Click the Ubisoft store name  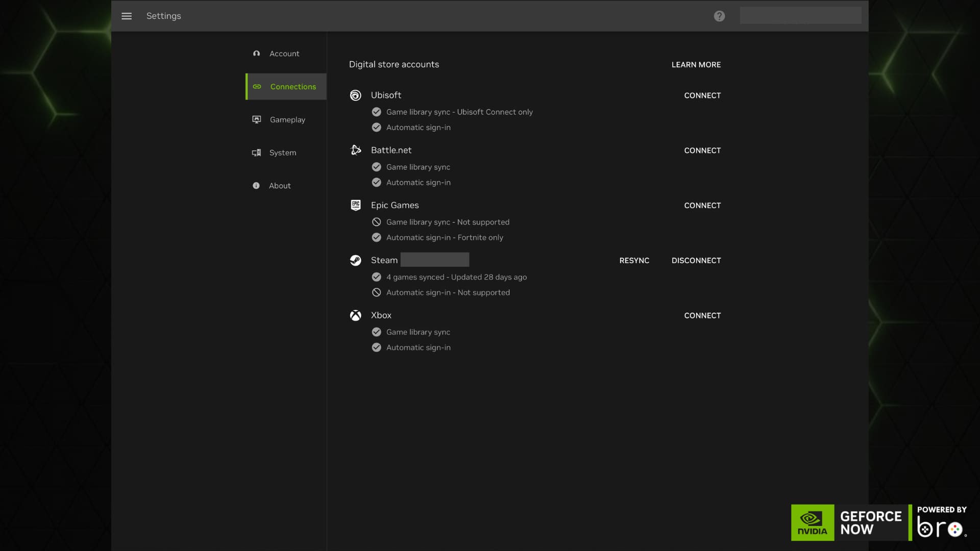coord(386,95)
